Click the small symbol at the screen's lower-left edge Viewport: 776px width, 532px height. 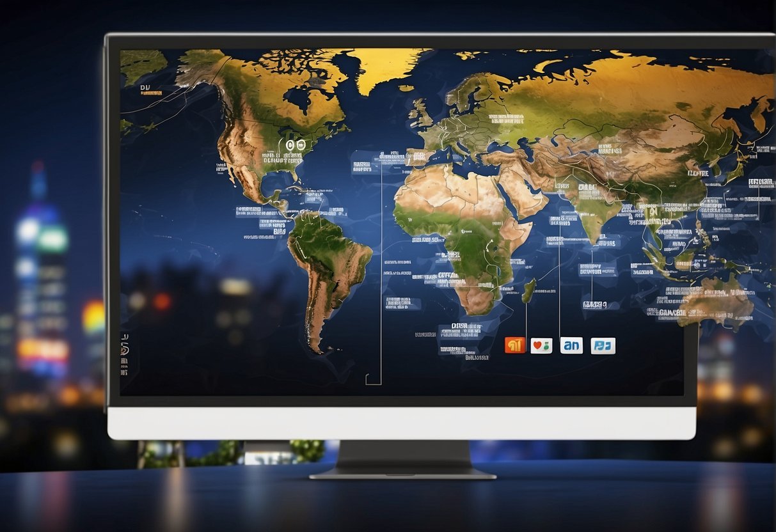tap(124, 347)
